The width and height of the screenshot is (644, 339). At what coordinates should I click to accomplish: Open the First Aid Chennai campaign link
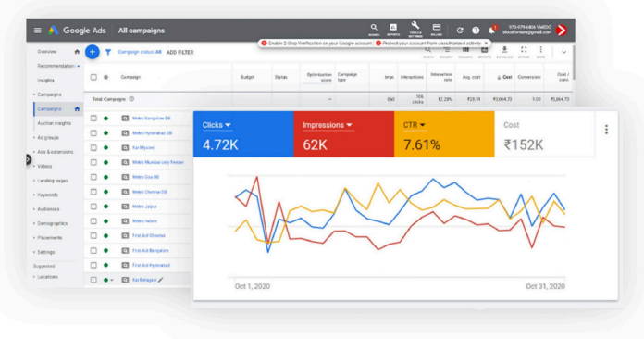[149, 236]
